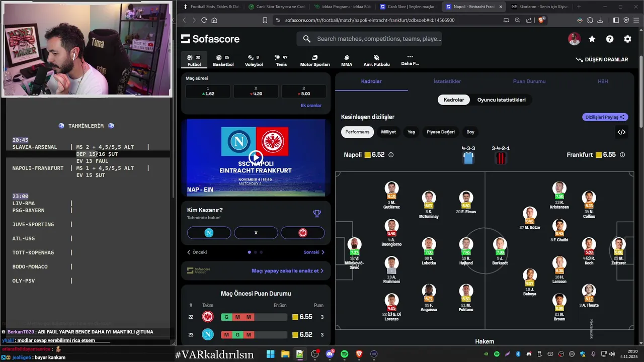Click Dizilişleri Paylaş button
644x362 pixels.
coord(605,117)
